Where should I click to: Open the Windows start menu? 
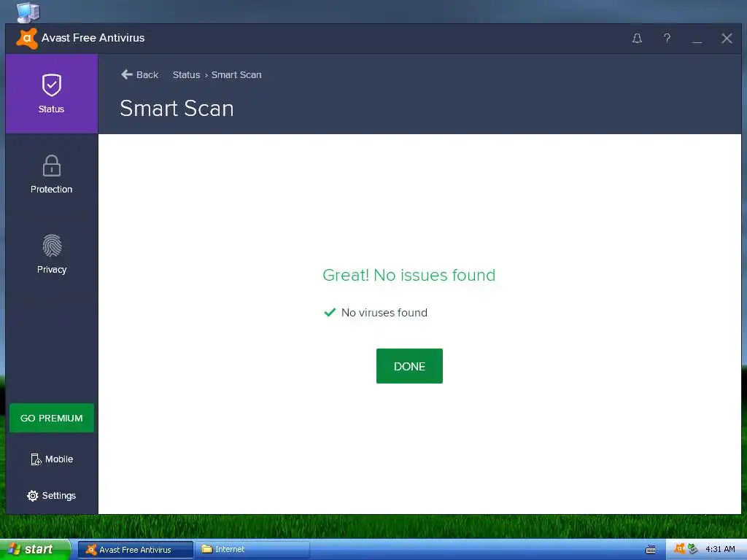(x=35, y=550)
